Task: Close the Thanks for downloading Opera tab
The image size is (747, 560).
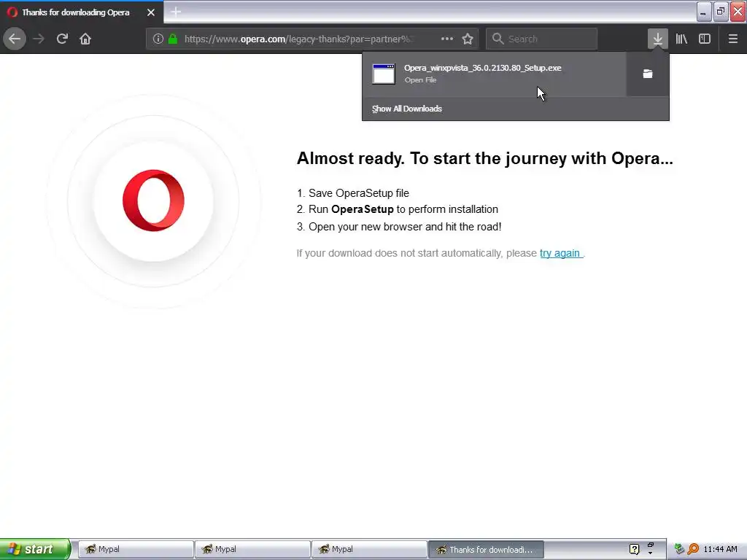Action: [151, 12]
